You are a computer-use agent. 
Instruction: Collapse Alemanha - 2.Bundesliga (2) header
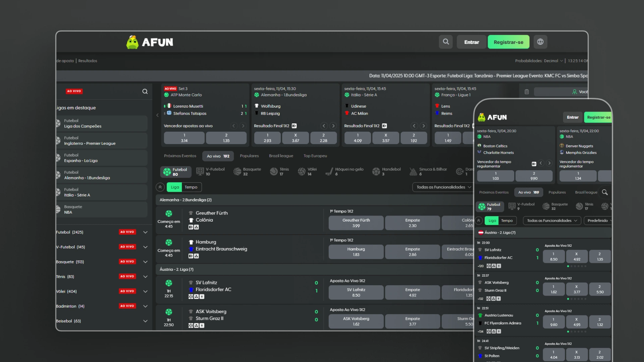(x=314, y=200)
